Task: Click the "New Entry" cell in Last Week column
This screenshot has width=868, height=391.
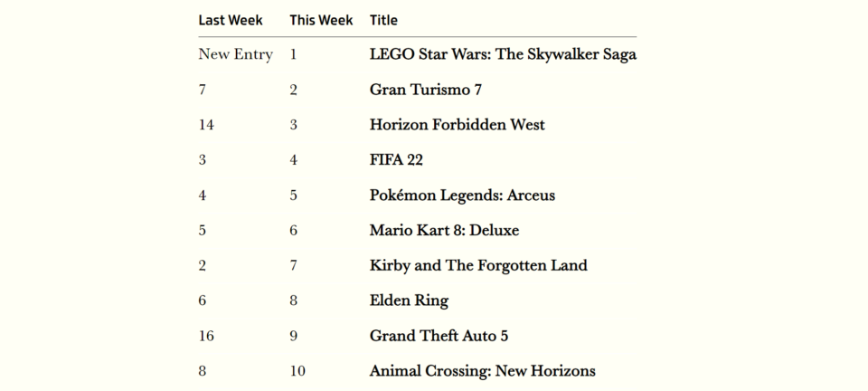Action: (x=235, y=54)
